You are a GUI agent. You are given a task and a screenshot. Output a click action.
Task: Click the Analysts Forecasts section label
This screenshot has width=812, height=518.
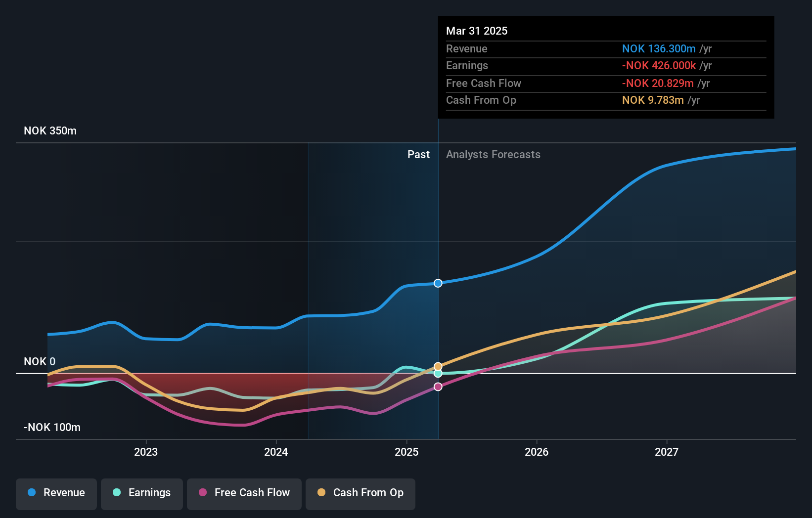click(493, 154)
